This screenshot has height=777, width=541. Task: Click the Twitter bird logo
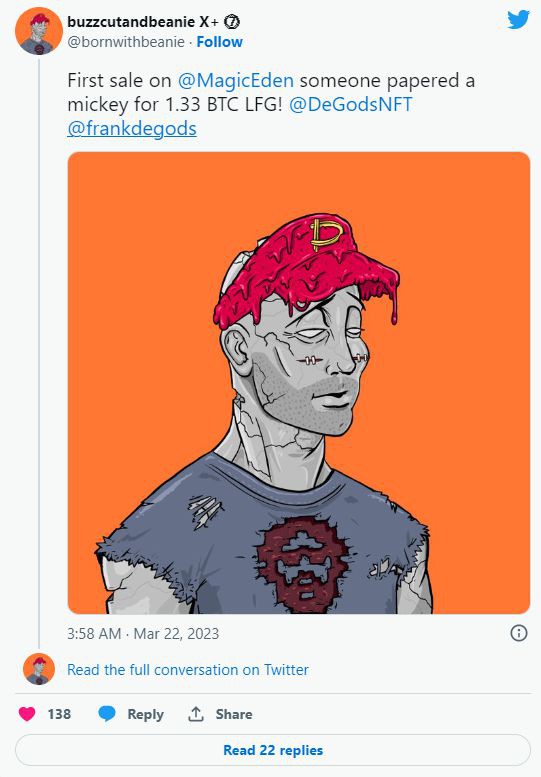518,20
